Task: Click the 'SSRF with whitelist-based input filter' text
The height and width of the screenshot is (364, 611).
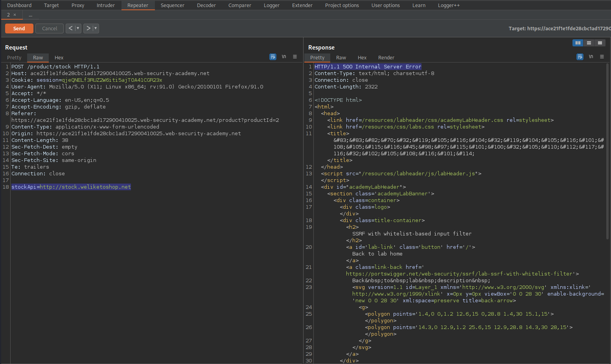Action: click(x=412, y=233)
